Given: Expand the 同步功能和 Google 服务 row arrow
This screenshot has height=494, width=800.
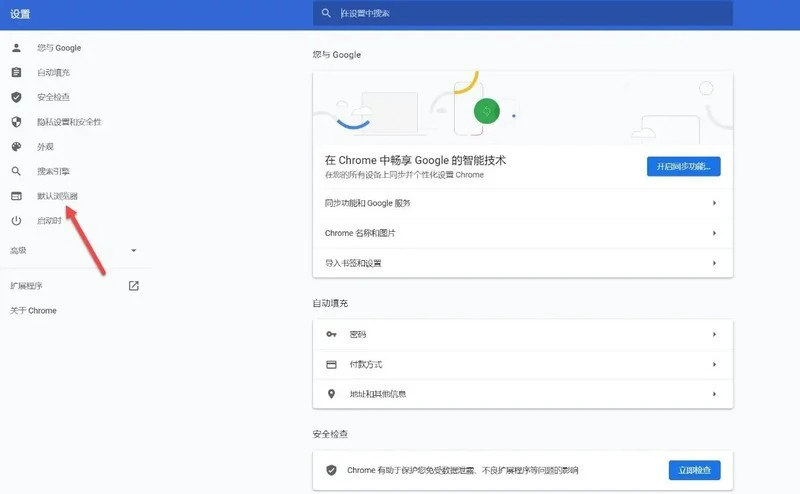Looking at the screenshot, I should click(x=714, y=203).
